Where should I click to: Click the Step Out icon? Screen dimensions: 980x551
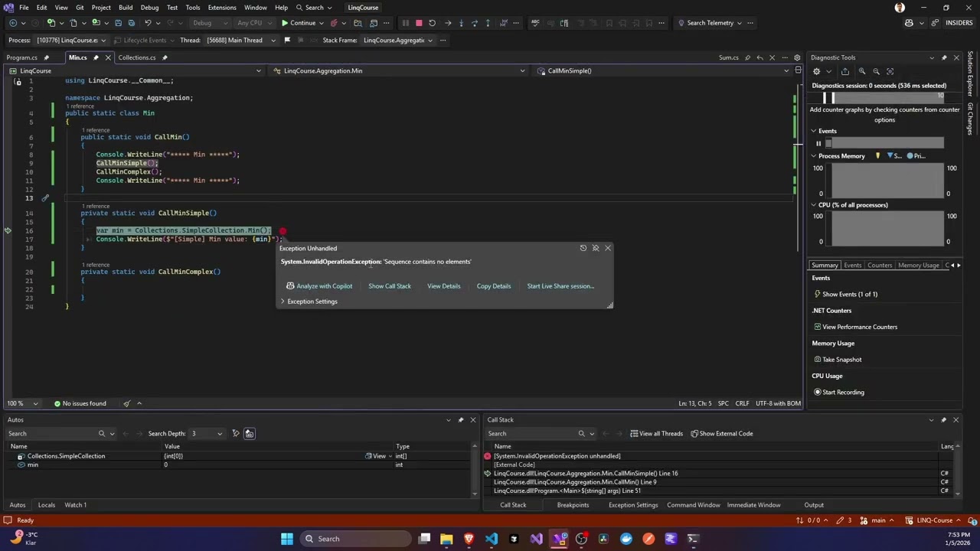[488, 23]
